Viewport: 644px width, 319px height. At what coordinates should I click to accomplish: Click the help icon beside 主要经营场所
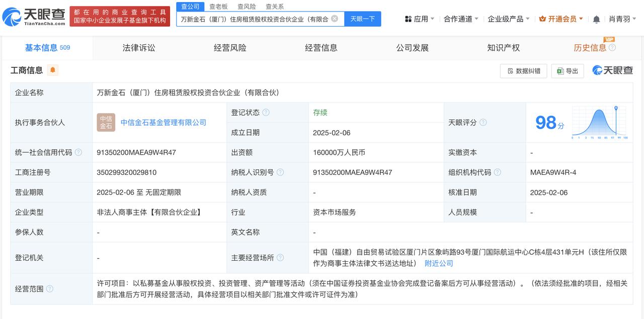(280, 258)
